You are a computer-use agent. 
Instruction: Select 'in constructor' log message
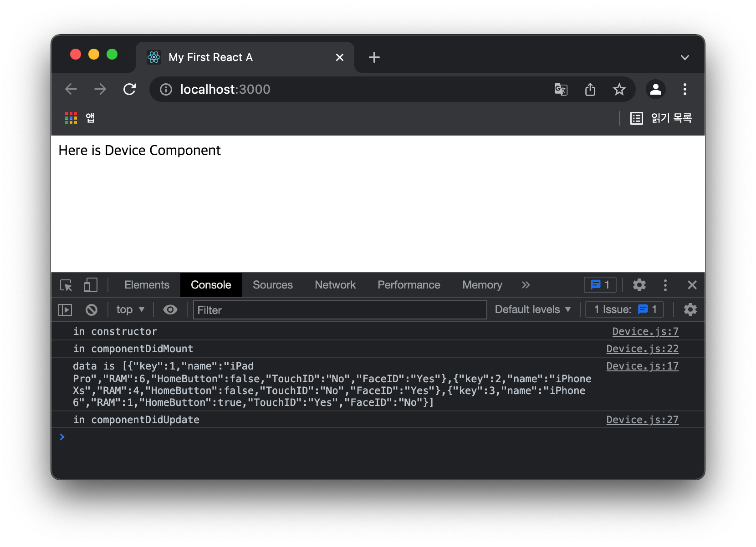115,331
